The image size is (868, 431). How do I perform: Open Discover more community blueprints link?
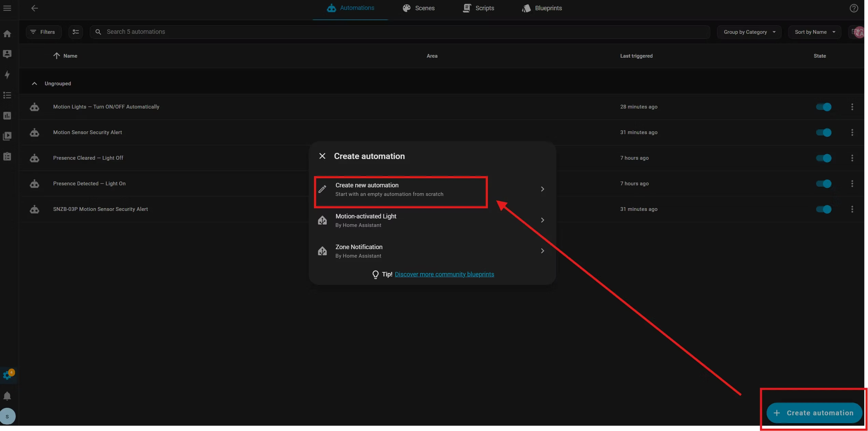(x=444, y=274)
